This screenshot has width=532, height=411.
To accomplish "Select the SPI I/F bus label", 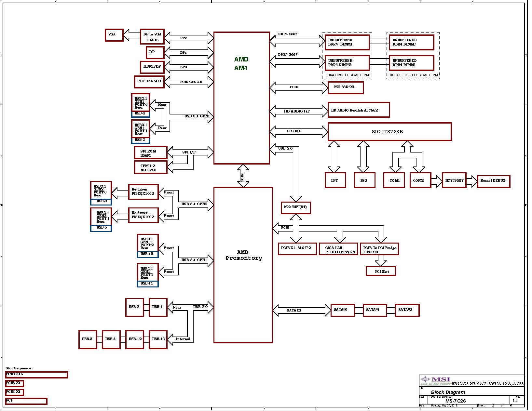I will (x=189, y=152).
